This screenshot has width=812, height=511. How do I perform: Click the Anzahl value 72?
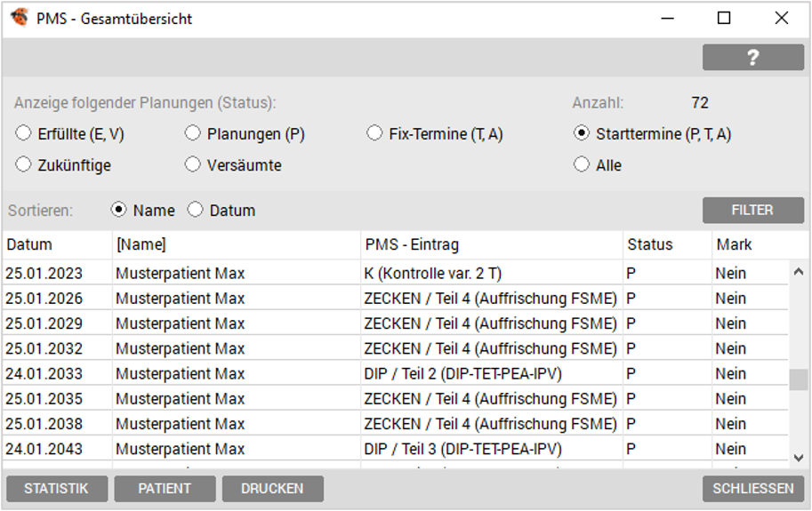[x=700, y=102]
